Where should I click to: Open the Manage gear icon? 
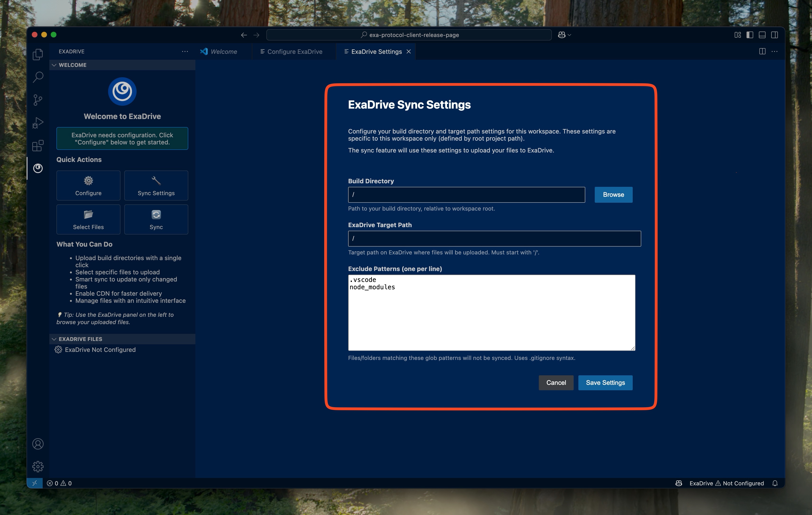[38, 466]
